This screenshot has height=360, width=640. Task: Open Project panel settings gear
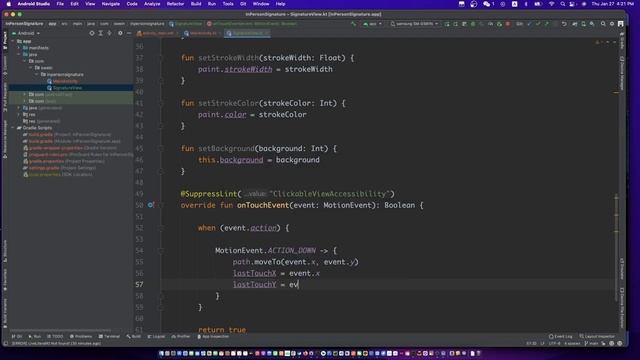[120, 33]
